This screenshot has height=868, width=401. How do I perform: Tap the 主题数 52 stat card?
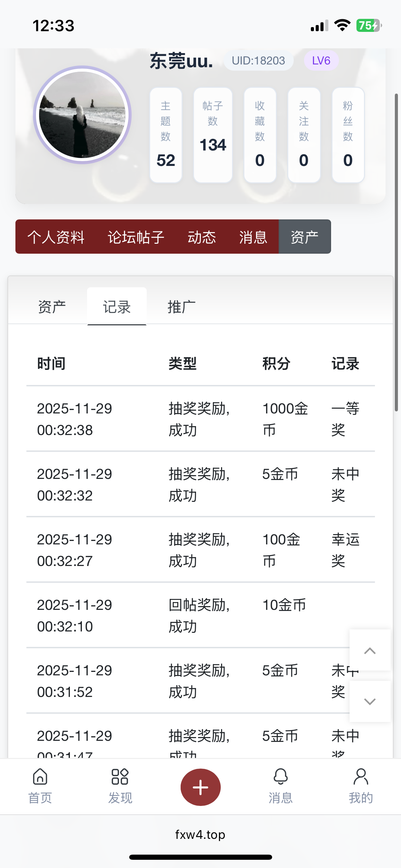point(166,135)
